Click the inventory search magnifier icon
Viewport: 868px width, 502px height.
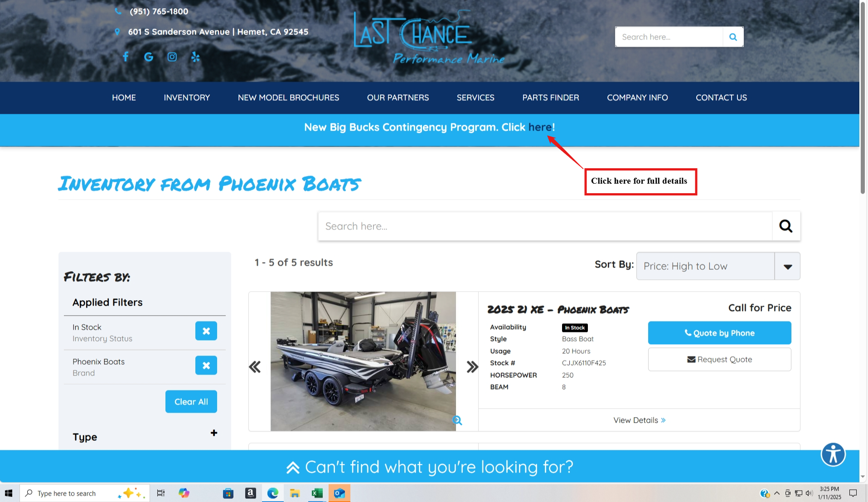(x=786, y=226)
